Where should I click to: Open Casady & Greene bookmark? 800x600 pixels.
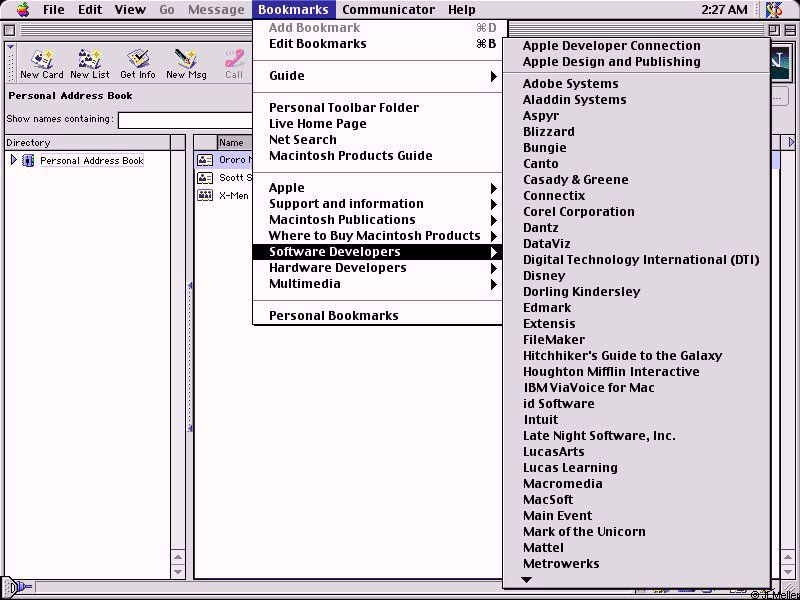[636, 180]
